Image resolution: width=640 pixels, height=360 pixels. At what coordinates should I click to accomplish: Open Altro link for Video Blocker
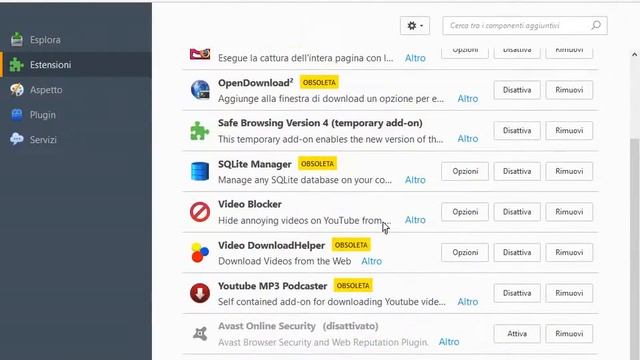point(415,220)
